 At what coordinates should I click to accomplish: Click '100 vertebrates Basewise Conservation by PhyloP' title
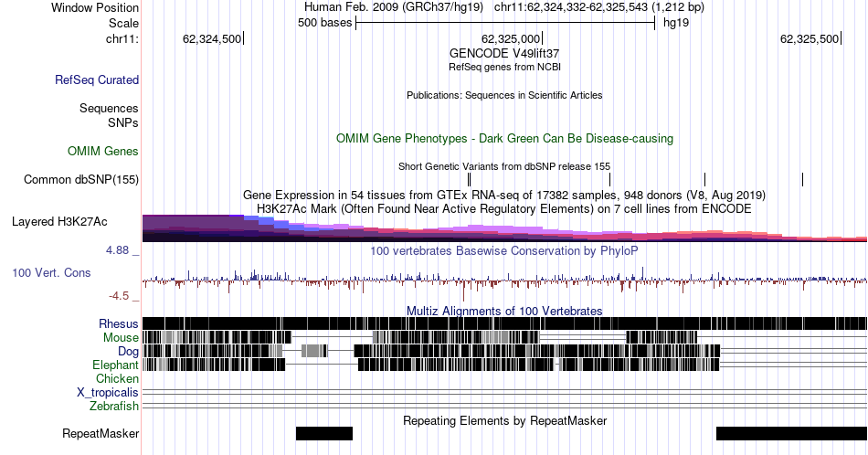[504, 250]
